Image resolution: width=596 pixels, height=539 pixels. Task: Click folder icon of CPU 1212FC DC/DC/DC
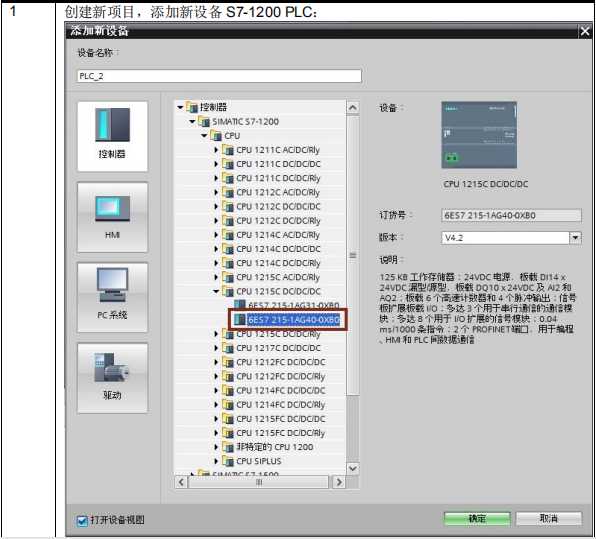228,362
